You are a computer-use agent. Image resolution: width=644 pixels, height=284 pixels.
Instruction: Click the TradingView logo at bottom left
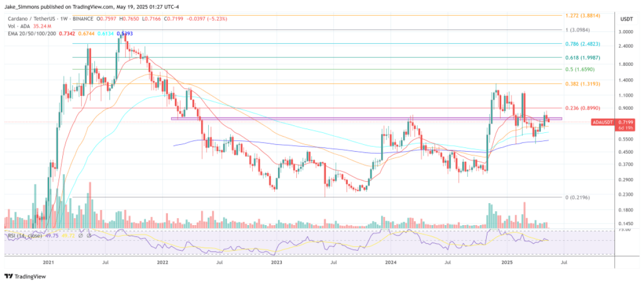(26, 276)
